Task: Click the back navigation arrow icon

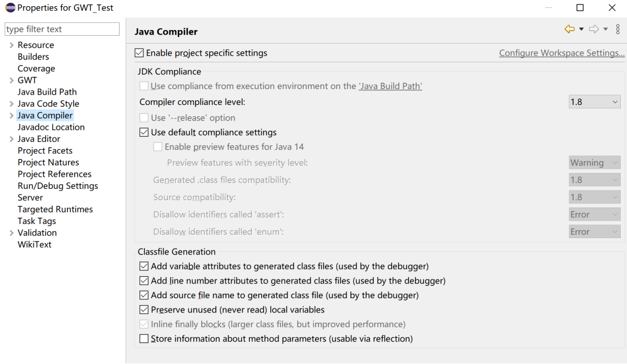Action: click(x=569, y=29)
